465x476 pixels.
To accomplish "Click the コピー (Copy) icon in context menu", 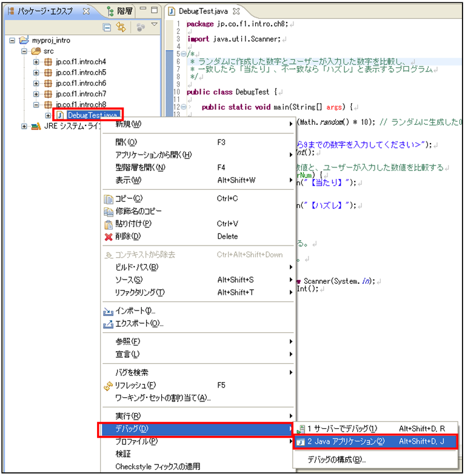I will point(109,198).
